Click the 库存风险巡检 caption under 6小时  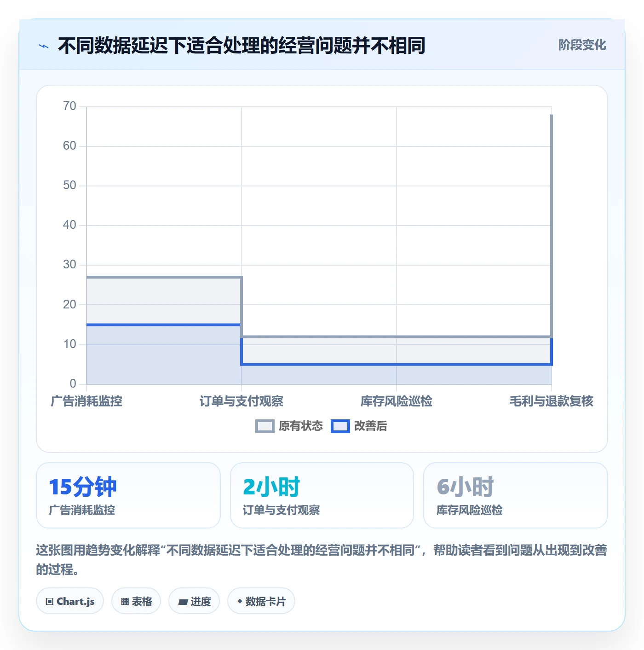pyautogui.click(x=469, y=510)
